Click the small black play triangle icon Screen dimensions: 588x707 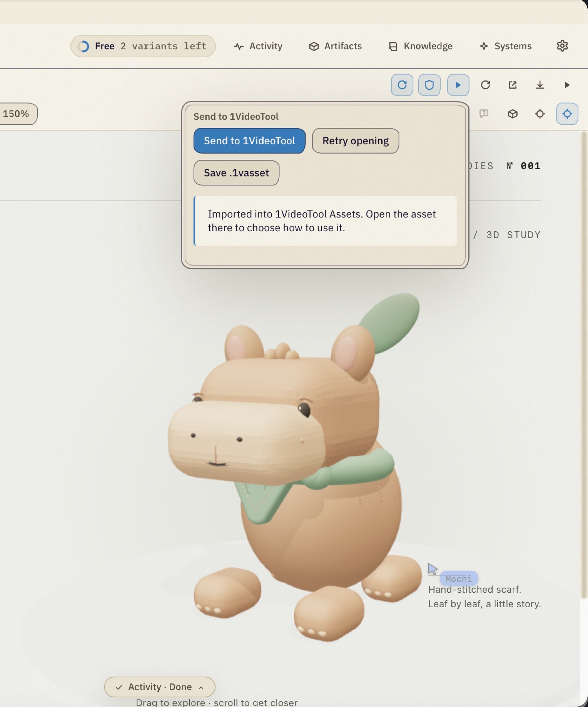point(567,85)
